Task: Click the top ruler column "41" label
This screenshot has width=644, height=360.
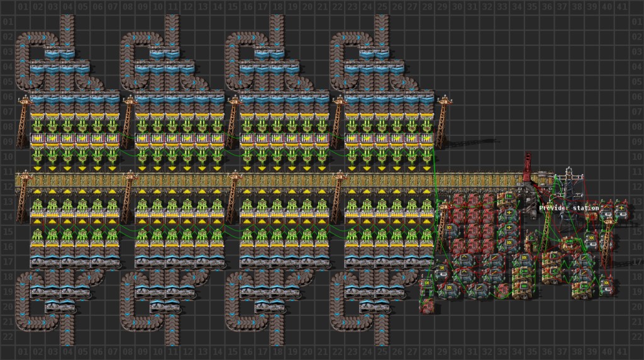Action: click(621, 6)
